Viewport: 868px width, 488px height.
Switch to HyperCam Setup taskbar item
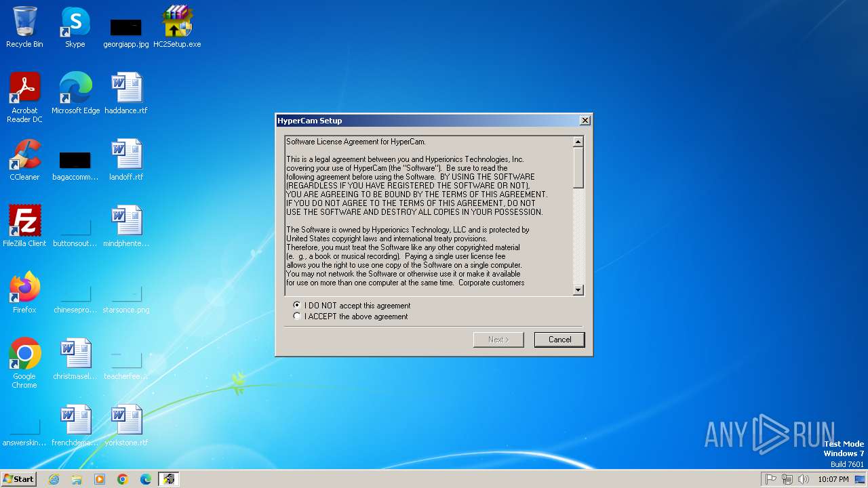[x=169, y=479]
